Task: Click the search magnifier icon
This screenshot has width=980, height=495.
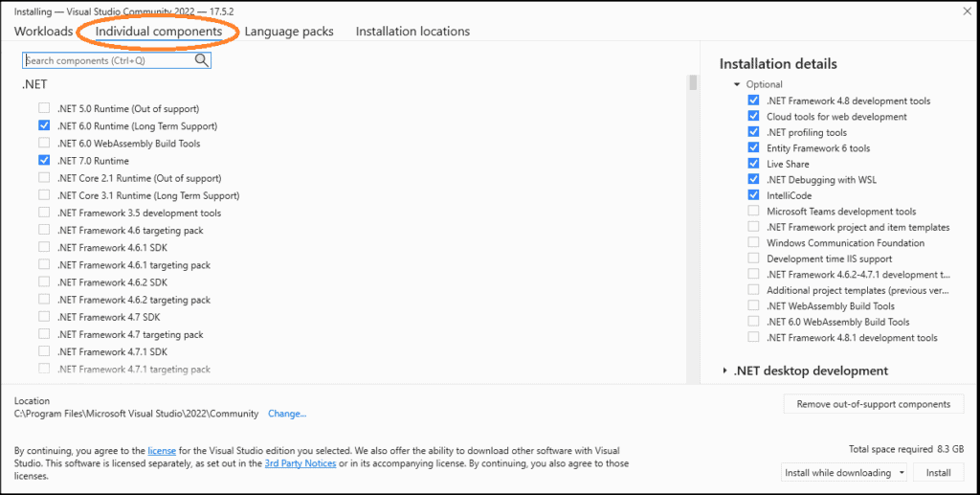Action: point(201,60)
